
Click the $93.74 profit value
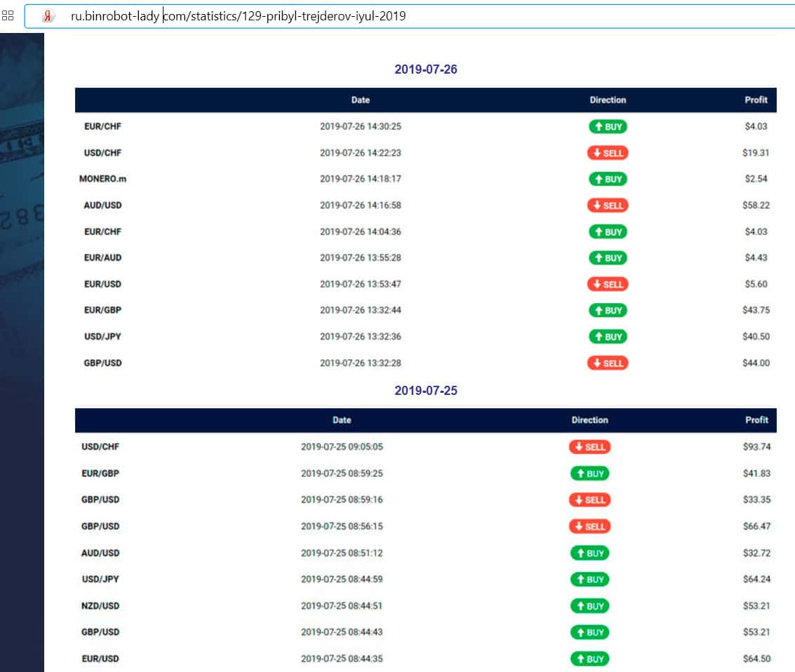tap(756, 447)
